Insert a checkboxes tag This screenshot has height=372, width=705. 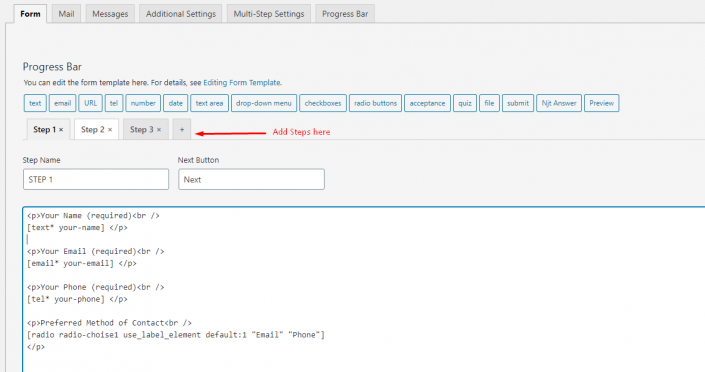click(323, 103)
